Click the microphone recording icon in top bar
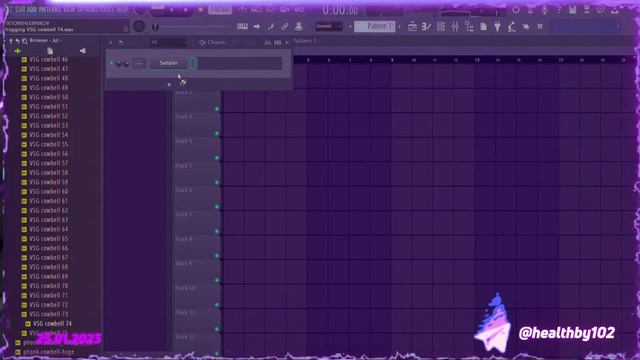The image size is (640, 360). (x=544, y=10)
